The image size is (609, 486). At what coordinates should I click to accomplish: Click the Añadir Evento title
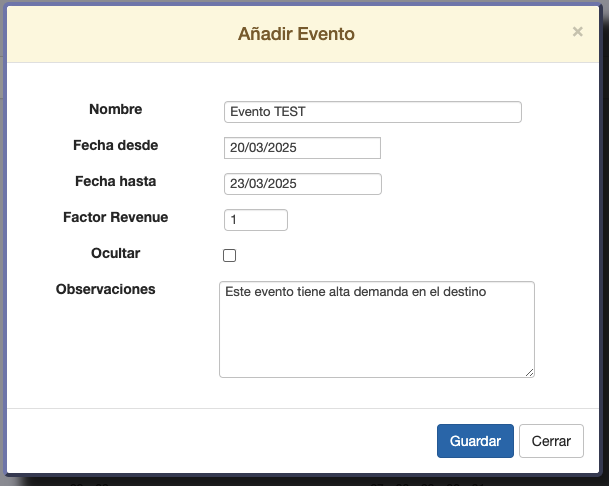(x=296, y=34)
